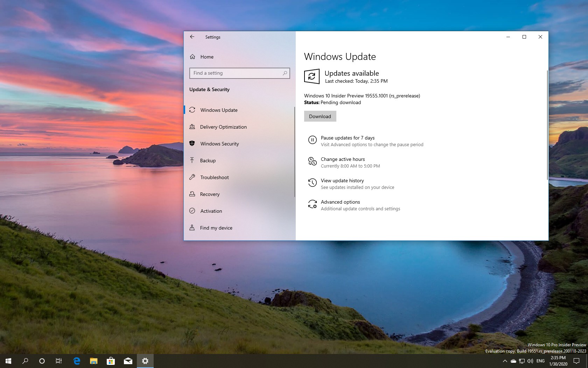Click the pause icon next to Pause updates
The image size is (588, 368).
pos(312,140)
